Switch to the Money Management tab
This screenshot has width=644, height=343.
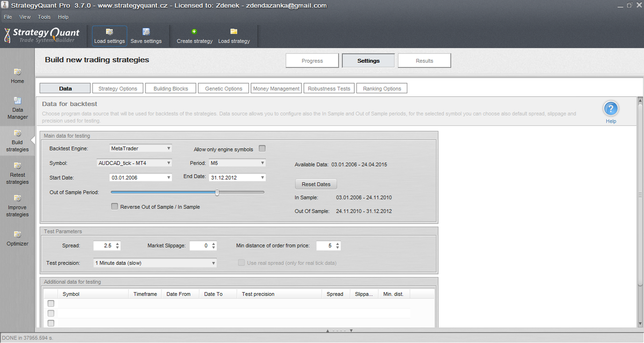click(x=276, y=88)
